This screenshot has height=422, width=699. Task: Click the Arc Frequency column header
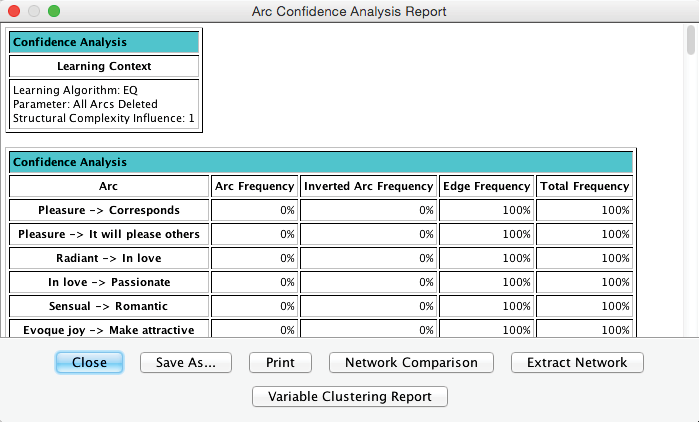coord(255,186)
